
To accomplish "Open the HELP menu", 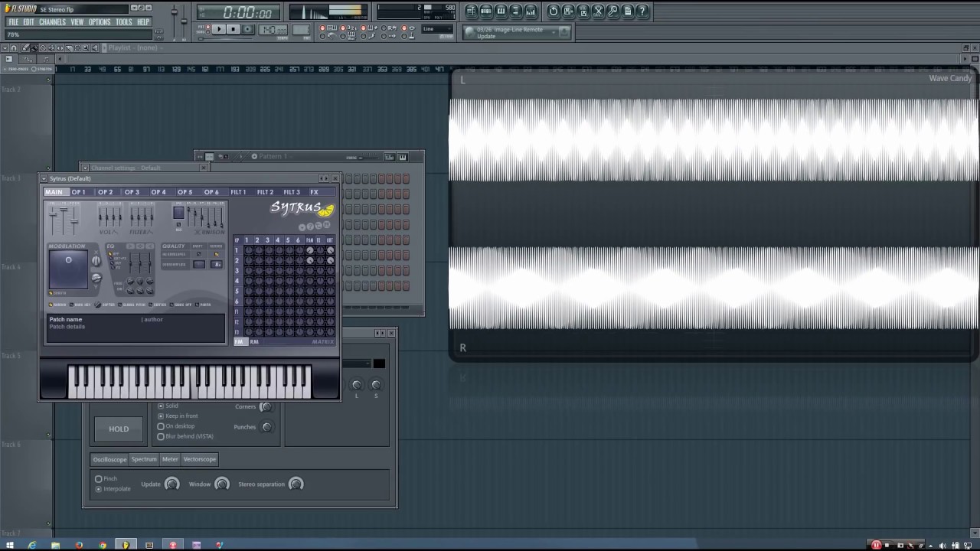I will [143, 22].
